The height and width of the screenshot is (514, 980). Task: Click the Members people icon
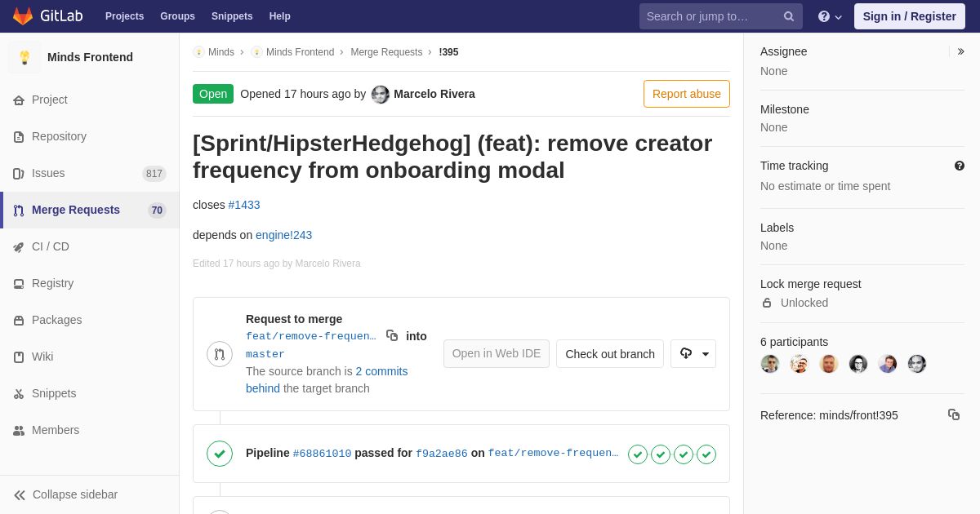coord(19,431)
